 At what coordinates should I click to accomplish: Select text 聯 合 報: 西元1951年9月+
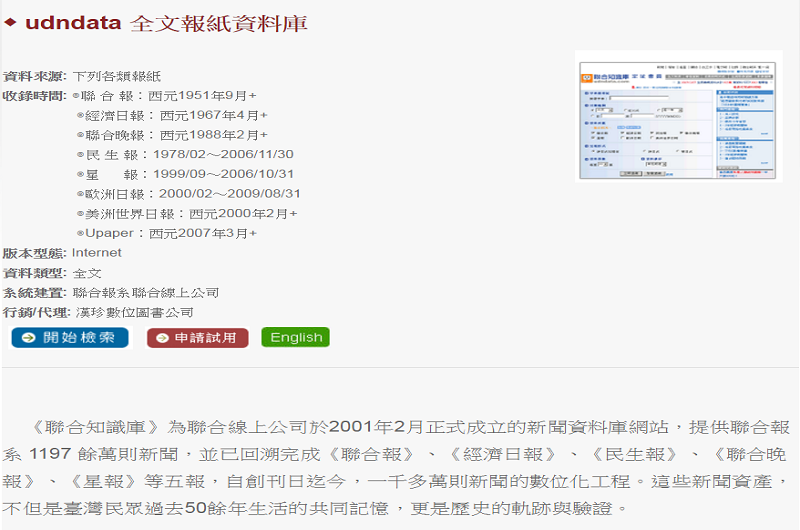[x=169, y=96]
